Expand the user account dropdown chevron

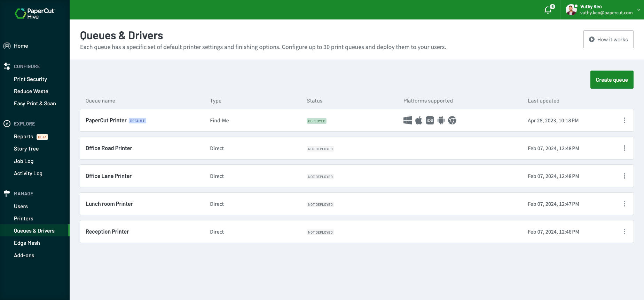(x=639, y=10)
